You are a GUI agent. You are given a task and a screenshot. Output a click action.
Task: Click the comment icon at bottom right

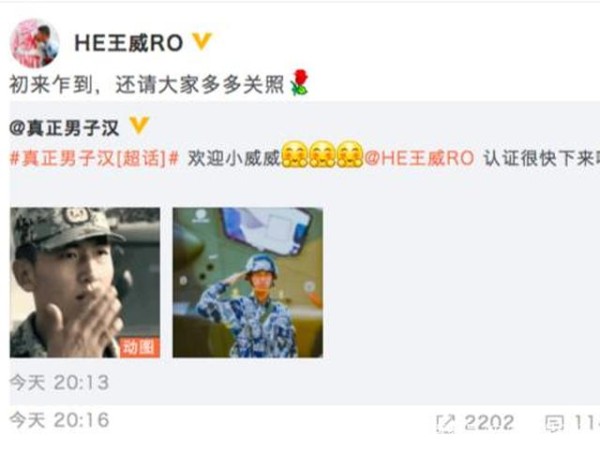point(554,424)
